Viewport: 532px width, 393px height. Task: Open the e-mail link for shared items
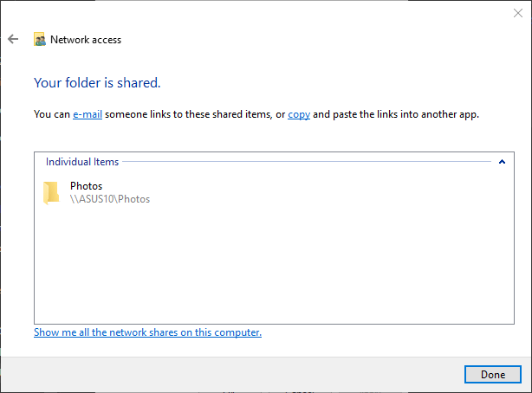click(88, 114)
